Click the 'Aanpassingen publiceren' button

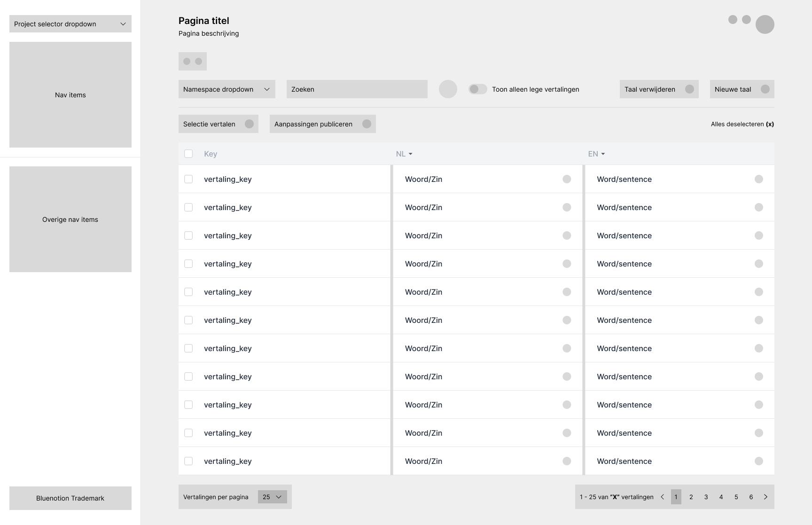[322, 124]
